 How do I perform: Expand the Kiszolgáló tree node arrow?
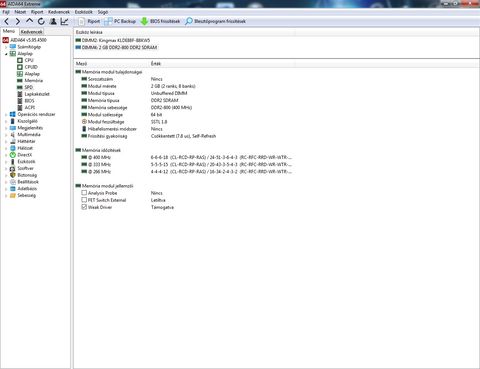point(6,121)
